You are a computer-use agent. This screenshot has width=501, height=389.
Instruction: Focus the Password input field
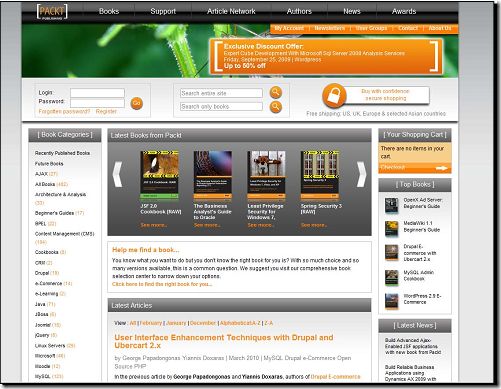click(x=97, y=103)
